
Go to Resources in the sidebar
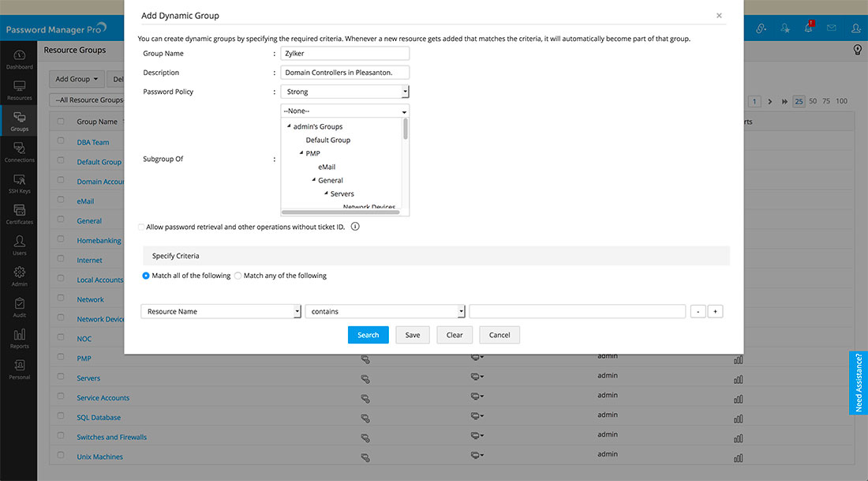pos(19,88)
